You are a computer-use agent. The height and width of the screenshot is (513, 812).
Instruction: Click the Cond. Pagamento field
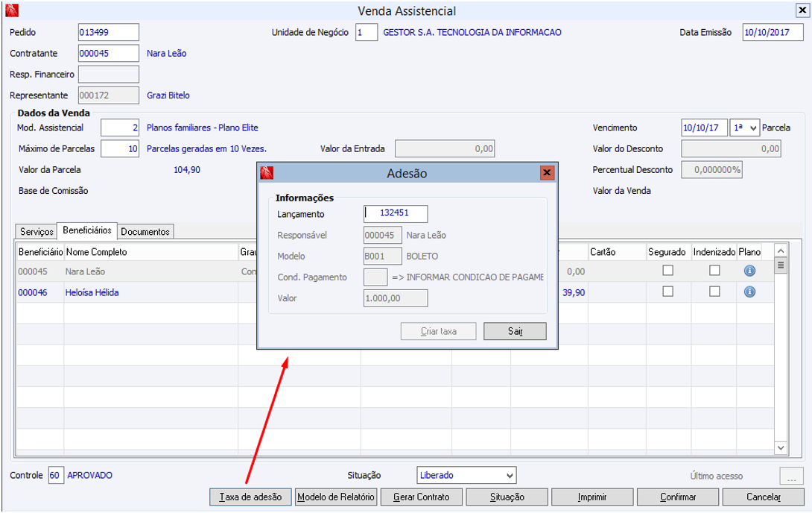pyautogui.click(x=375, y=277)
